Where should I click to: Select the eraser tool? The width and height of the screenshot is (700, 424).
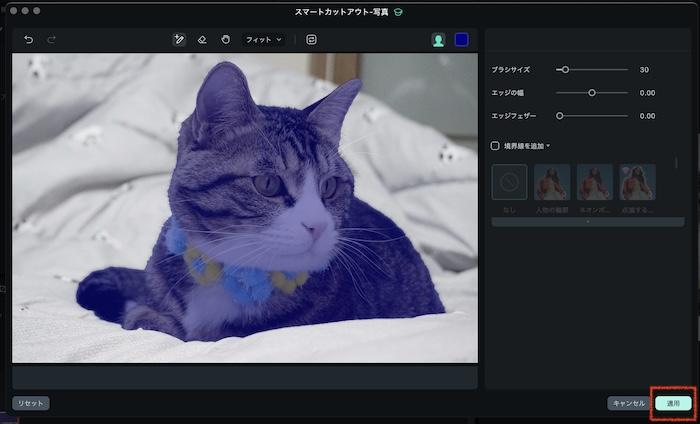202,40
